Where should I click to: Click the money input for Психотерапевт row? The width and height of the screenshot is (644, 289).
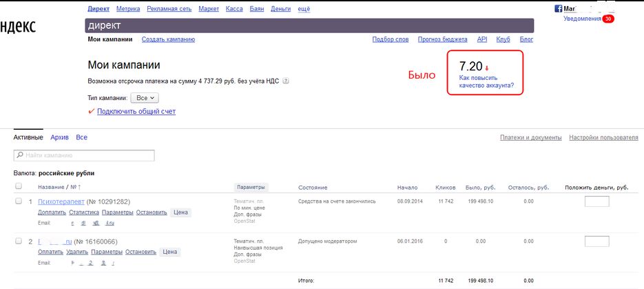coord(596,201)
